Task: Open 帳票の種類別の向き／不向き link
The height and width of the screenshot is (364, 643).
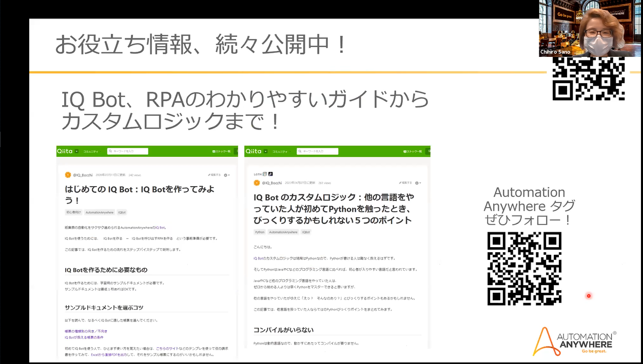Action: (86, 331)
